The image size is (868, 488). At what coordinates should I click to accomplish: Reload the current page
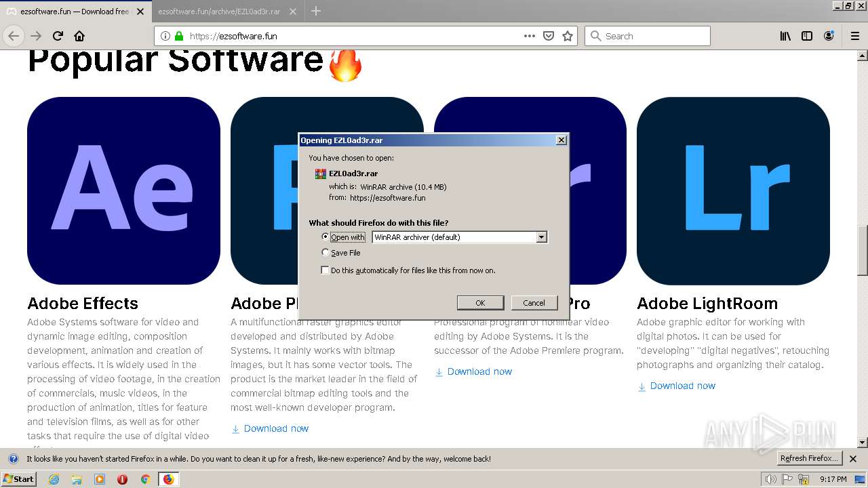coord(58,36)
